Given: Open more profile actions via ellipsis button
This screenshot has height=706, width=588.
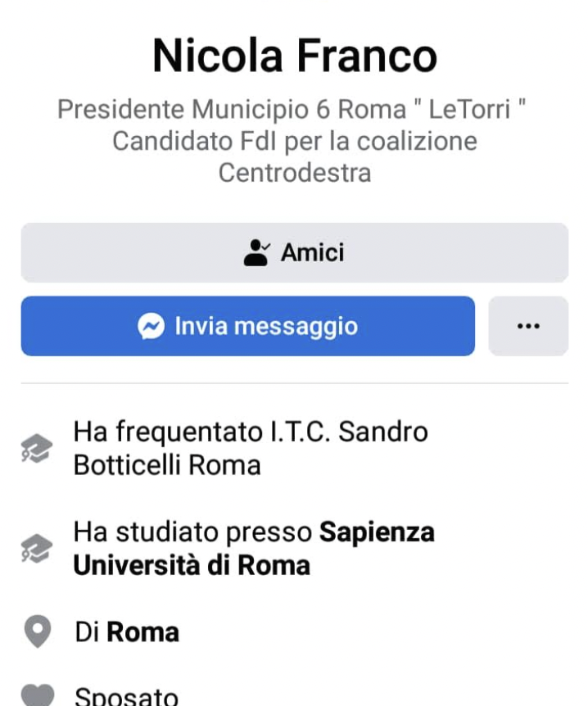Looking at the screenshot, I should 528,326.
